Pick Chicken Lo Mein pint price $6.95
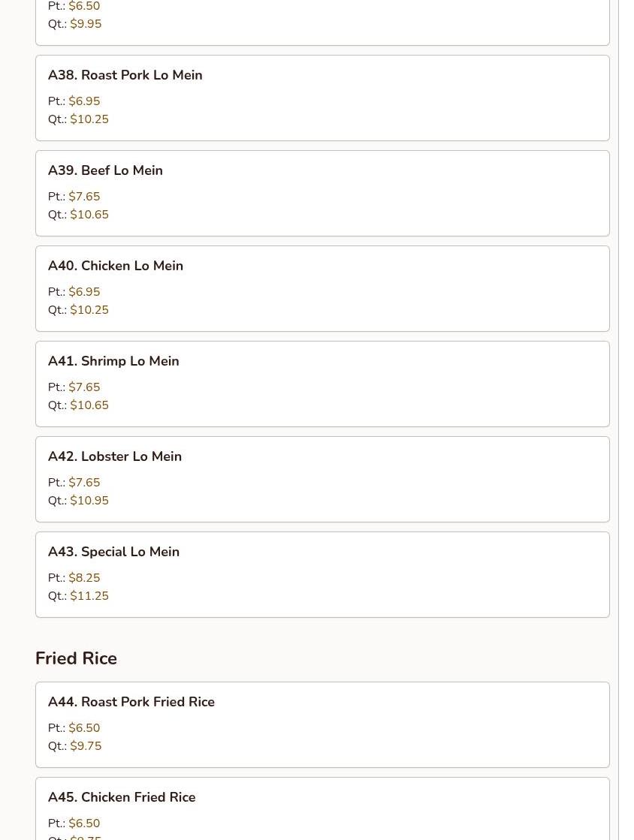 pyautogui.click(x=84, y=292)
